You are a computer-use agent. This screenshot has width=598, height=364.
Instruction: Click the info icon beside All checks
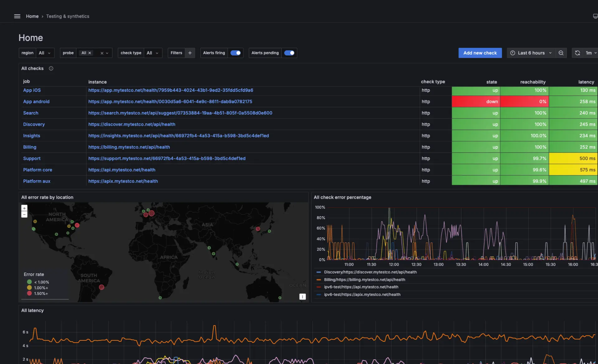(x=51, y=68)
